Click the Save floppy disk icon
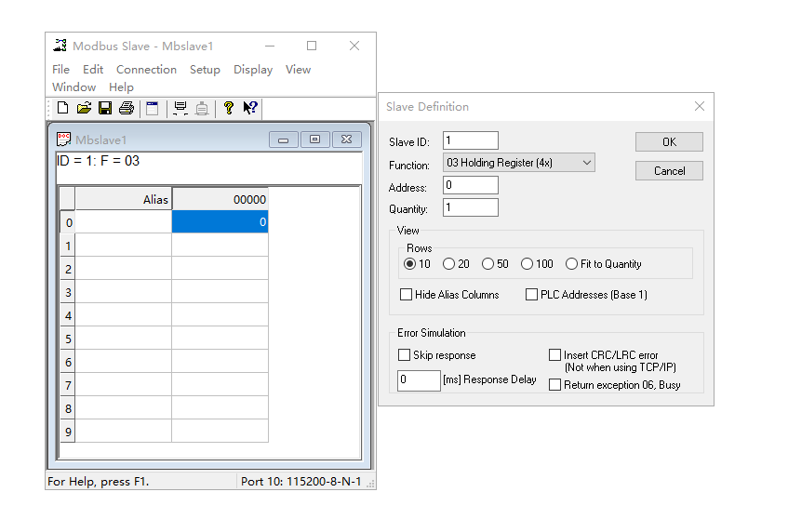 tap(105, 109)
